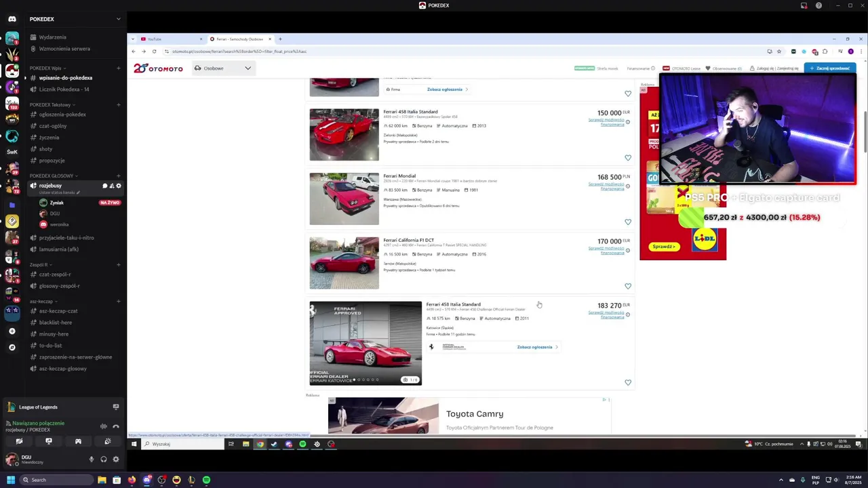Click the 170 000 EUR price
The width and height of the screenshot is (868, 488).
613,241
